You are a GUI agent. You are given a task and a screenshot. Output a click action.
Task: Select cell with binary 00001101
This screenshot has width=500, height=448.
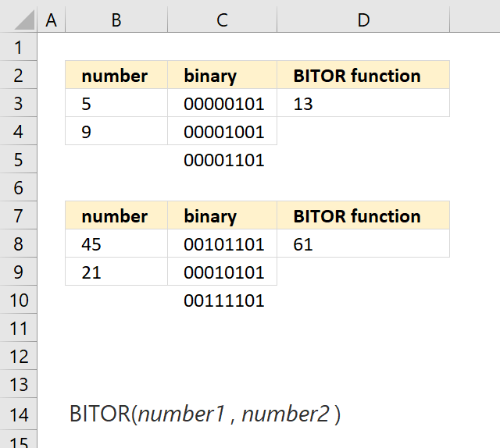coord(222,159)
